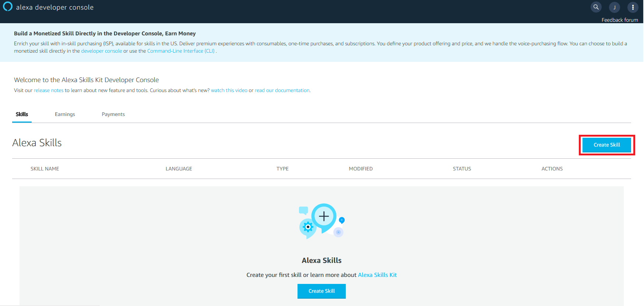
Task: Follow the developer console link
Action: tap(102, 51)
